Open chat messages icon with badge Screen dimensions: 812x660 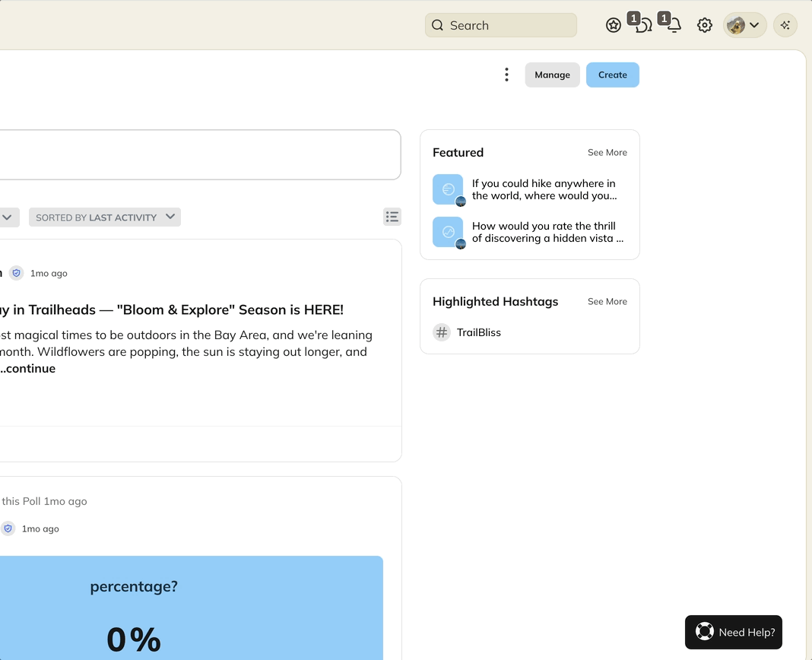pyautogui.click(x=642, y=24)
